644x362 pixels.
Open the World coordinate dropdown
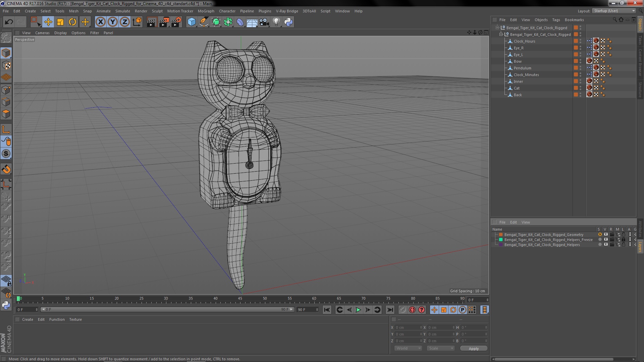pyautogui.click(x=408, y=348)
